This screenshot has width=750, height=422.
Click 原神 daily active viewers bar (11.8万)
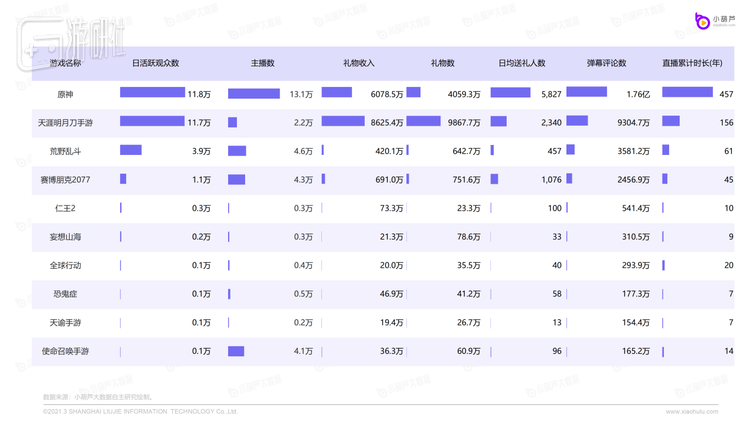152,93
